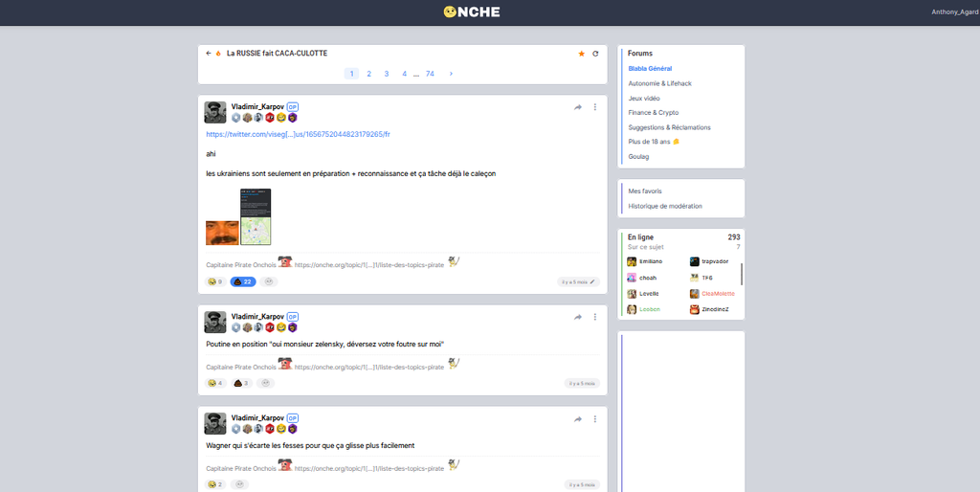The width and height of the screenshot is (980, 492).
Task: Open the three-dot menu on the first post
Action: 595,107
